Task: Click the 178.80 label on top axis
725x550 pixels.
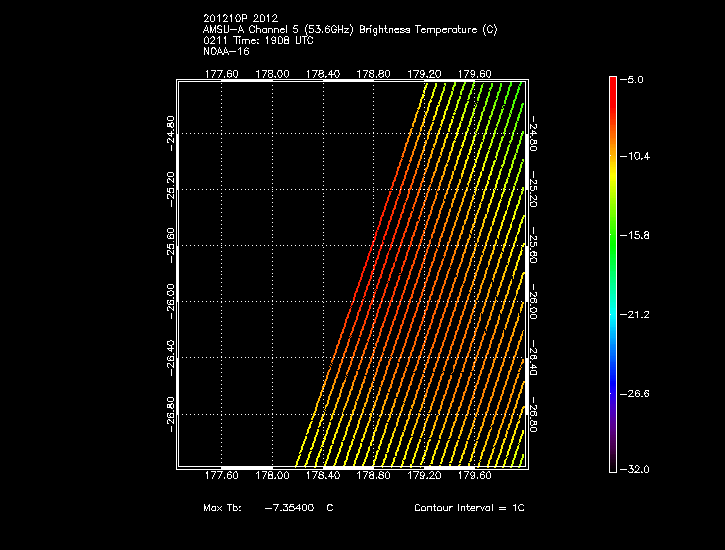Action: click(x=374, y=73)
